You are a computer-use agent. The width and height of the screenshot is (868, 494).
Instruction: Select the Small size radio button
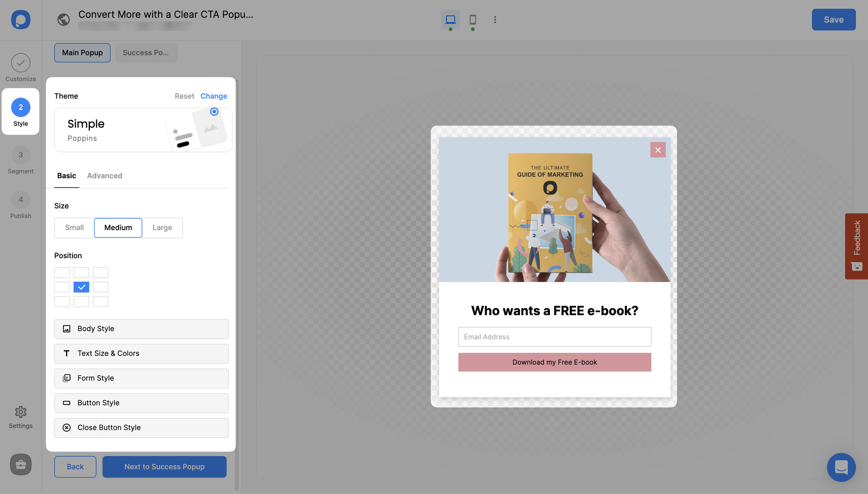point(74,227)
